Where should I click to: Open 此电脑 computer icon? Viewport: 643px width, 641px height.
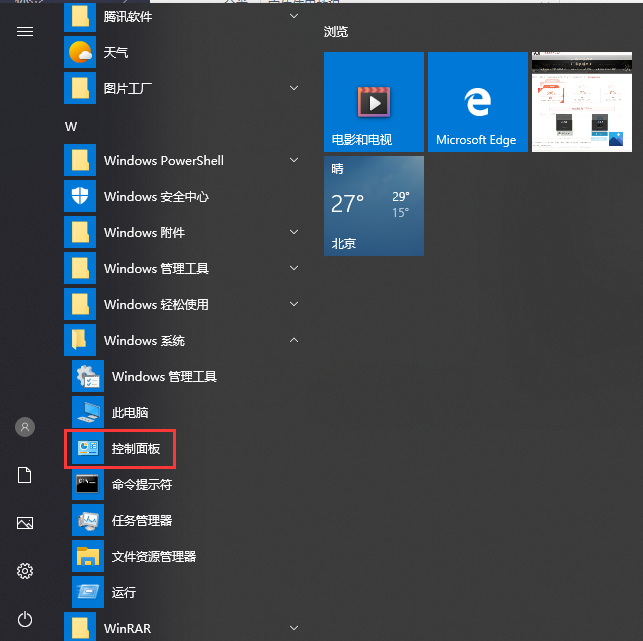[88, 412]
